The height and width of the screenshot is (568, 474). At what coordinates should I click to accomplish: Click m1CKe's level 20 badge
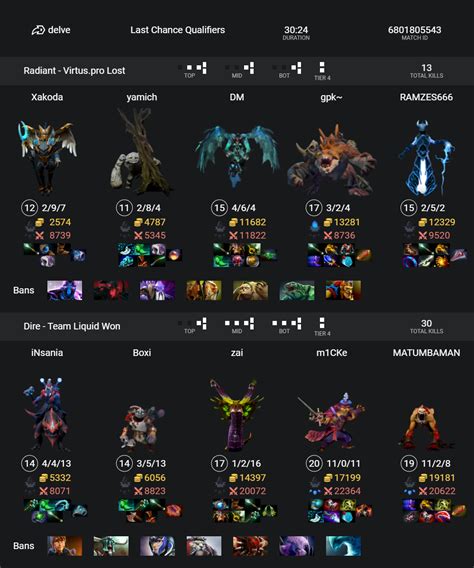314,463
